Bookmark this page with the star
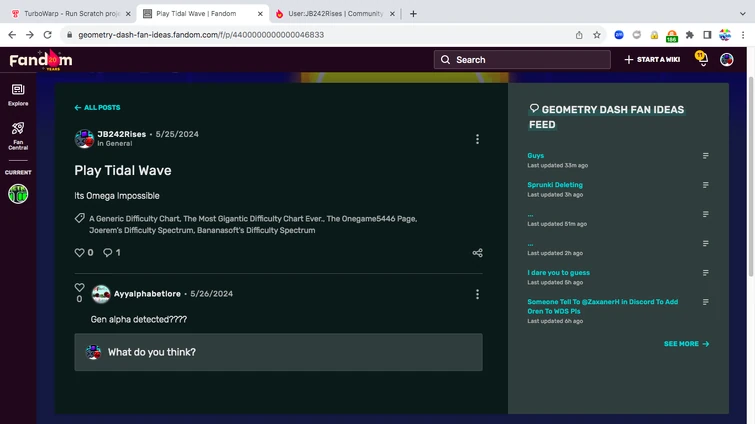755x424 pixels. click(597, 35)
